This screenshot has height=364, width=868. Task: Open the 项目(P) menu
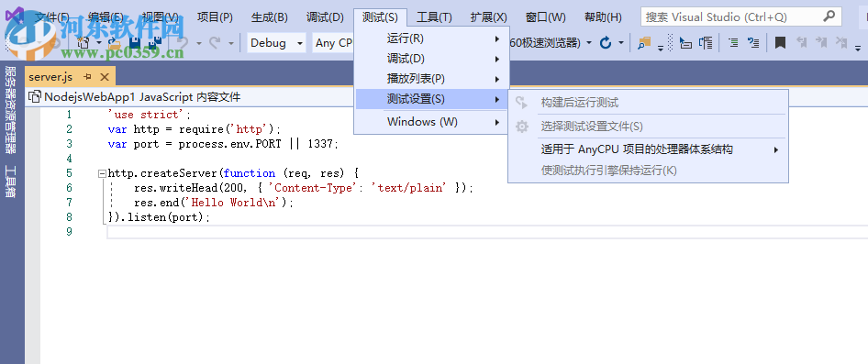click(x=215, y=17)
